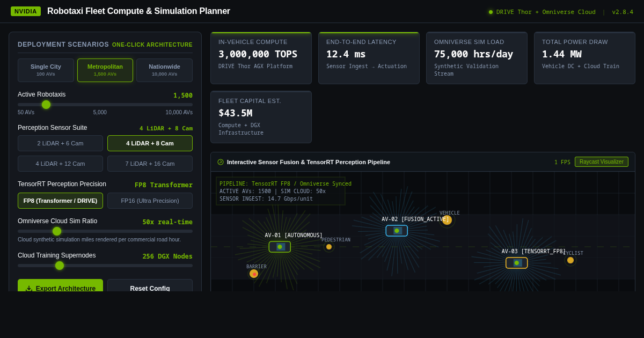The image size is (644, 338).
Task: Click the ONE-CLICK ARCHITECTURE label
Action: [x=152, y=45]
